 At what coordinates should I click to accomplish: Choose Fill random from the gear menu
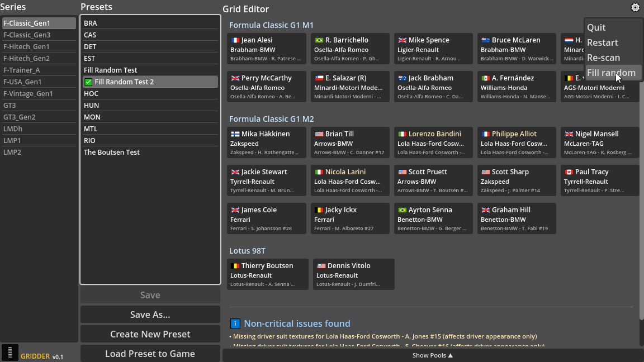tap(612, 73)
